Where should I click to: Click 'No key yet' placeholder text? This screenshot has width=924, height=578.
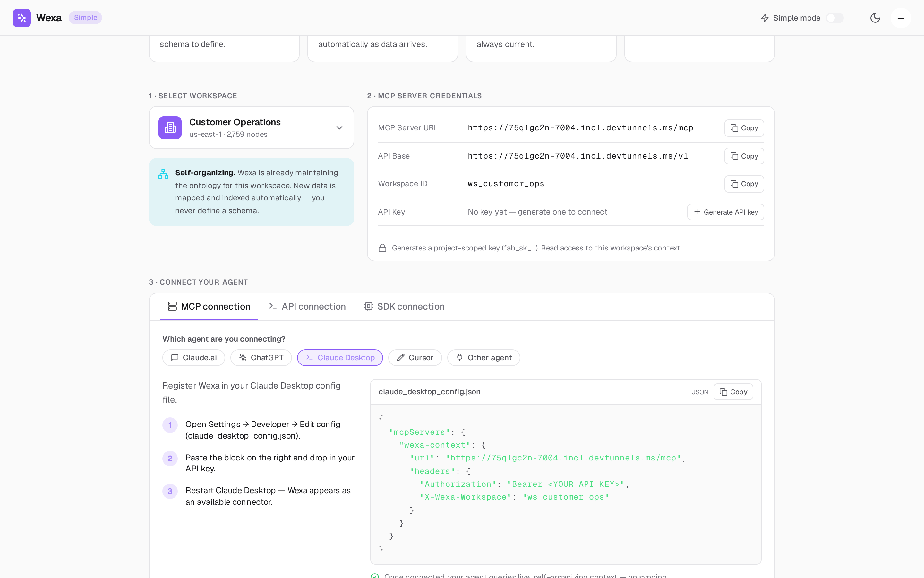pyautogui.click(x=538, y=212)
